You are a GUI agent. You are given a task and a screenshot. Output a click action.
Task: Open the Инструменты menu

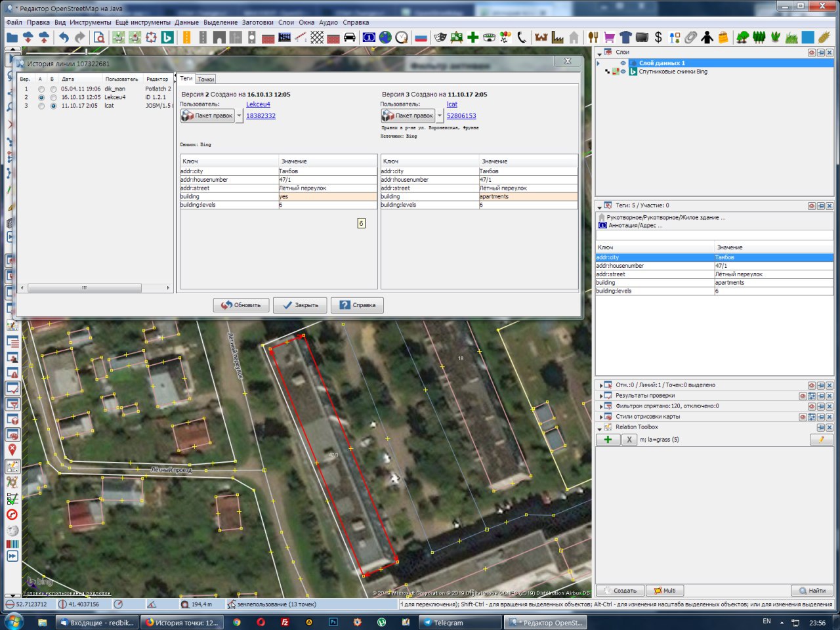click(x=91, y=22)
